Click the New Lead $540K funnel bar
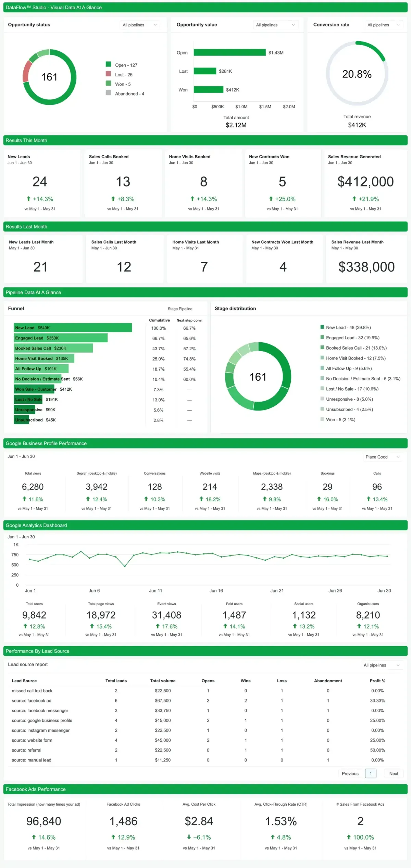411x868 pixels. pos(73,328)
